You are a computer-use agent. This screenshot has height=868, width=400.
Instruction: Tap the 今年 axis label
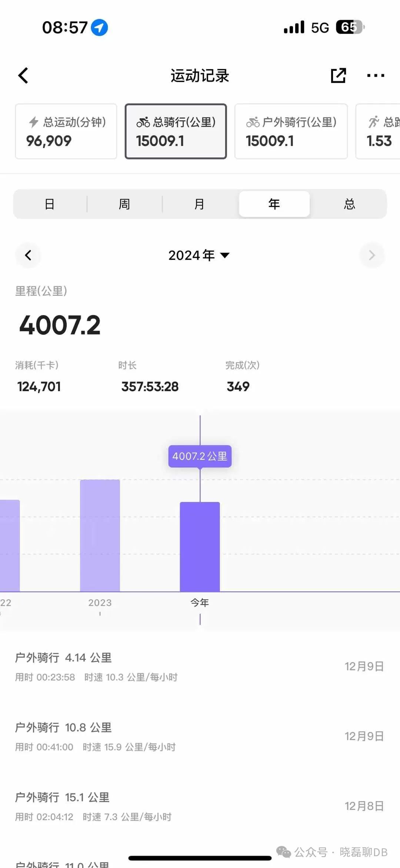(x=200, y=603)
